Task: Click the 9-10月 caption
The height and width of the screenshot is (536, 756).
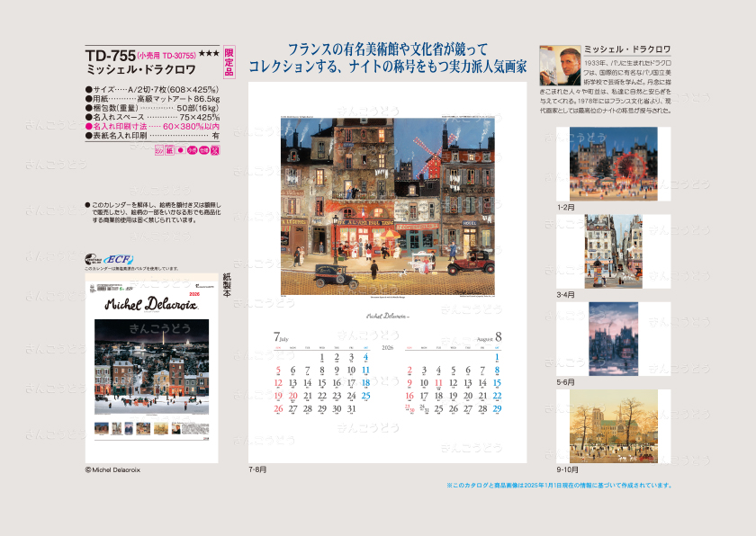Action: [568, 470]
